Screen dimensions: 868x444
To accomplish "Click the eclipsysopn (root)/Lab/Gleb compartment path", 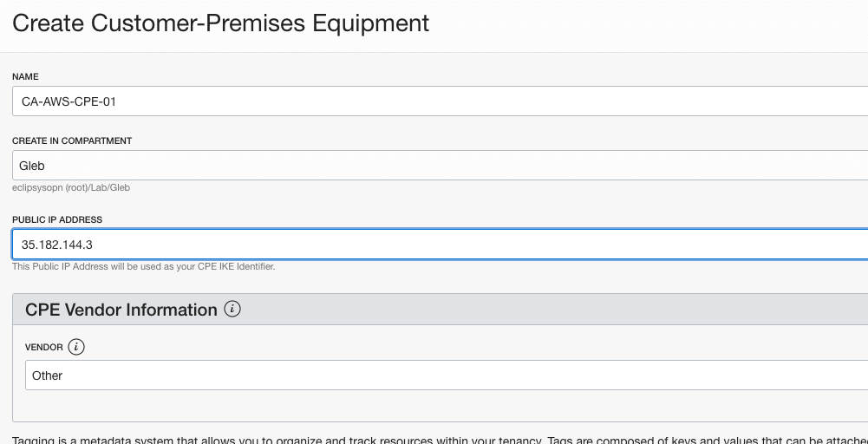I will [71, 186].
